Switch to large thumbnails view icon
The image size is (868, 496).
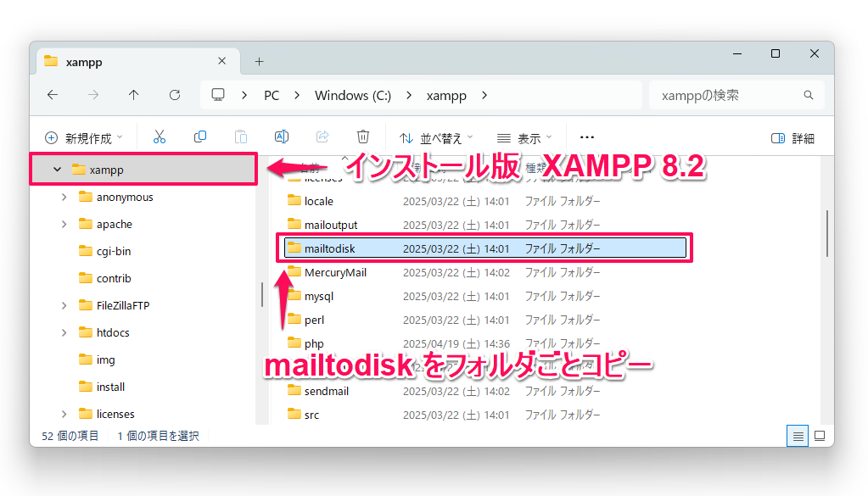pyautogui.click(x=820, y=437)
